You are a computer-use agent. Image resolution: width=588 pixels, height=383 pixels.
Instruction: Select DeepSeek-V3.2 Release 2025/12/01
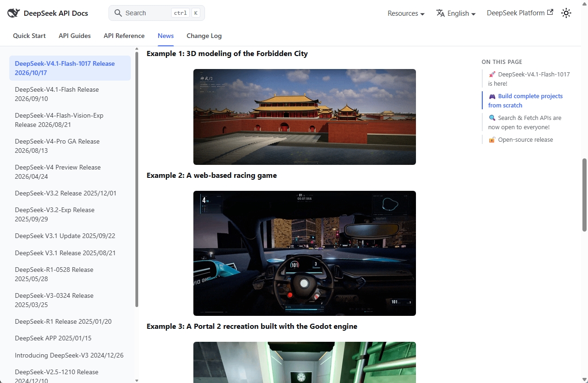pos(70,193)
